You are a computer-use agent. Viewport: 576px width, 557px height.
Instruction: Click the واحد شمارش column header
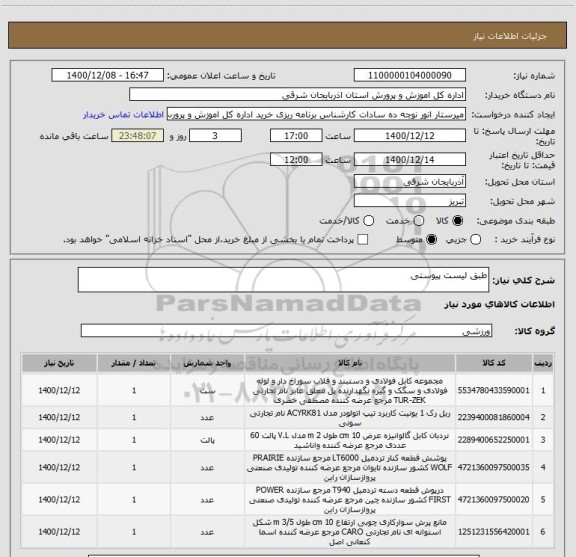click(208, 363)
